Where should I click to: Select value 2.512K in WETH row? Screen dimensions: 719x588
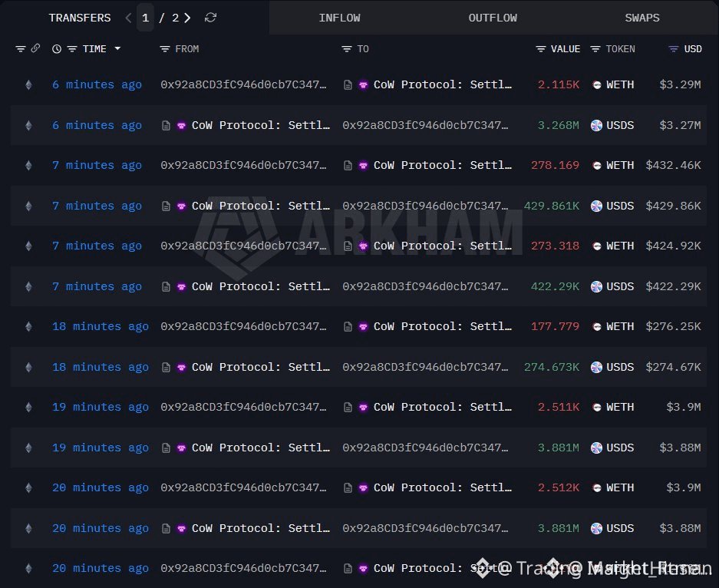559,487
